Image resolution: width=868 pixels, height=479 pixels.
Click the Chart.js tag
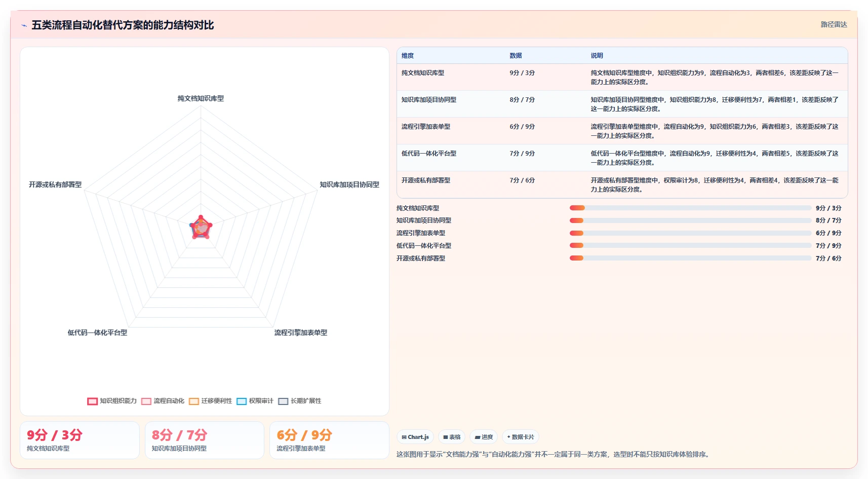[x=415, y=437]
